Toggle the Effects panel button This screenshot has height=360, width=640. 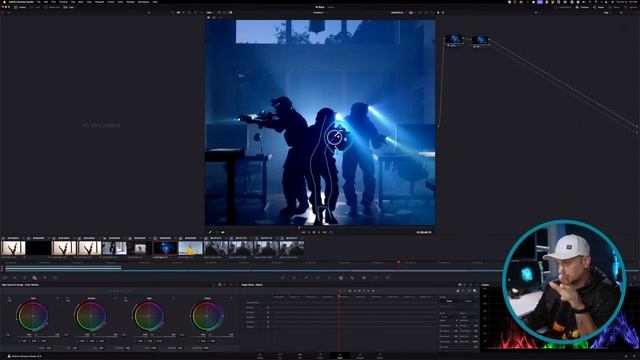[x=614, y=7]
